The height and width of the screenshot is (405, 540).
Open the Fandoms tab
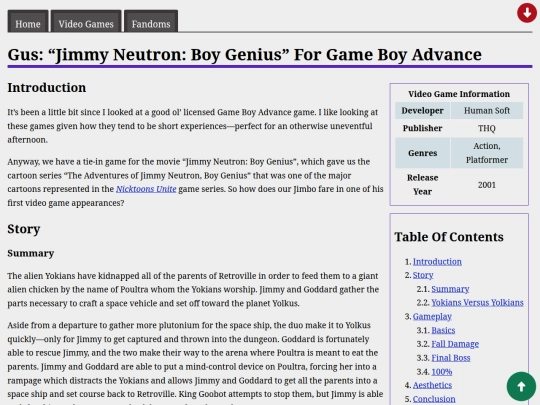pos(151,21)
